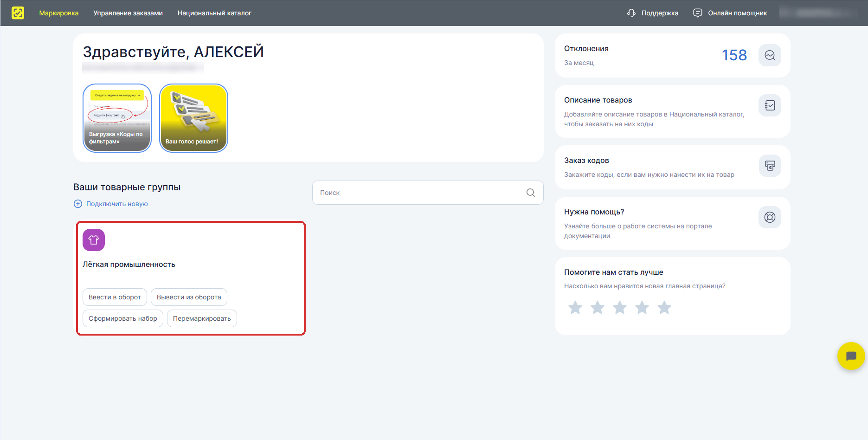This screenshot has height=440, width=868.
Task: Click the floating yellow chat bubble button
Action: [851, 356]
